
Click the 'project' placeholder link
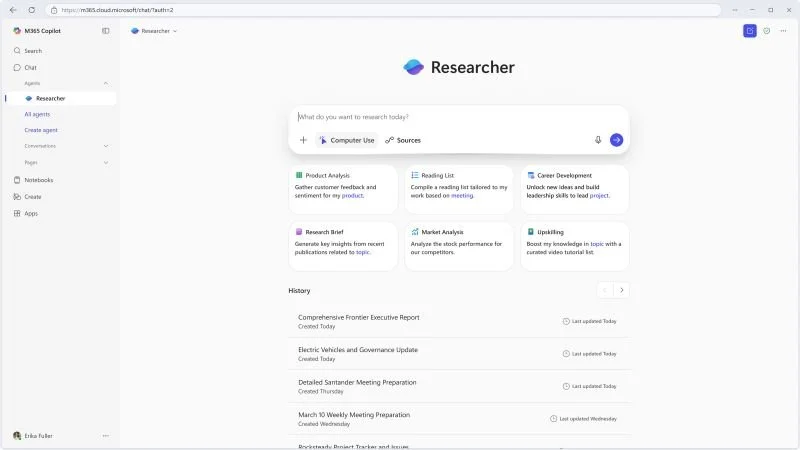pyautogui.click(x=599, y=196)
